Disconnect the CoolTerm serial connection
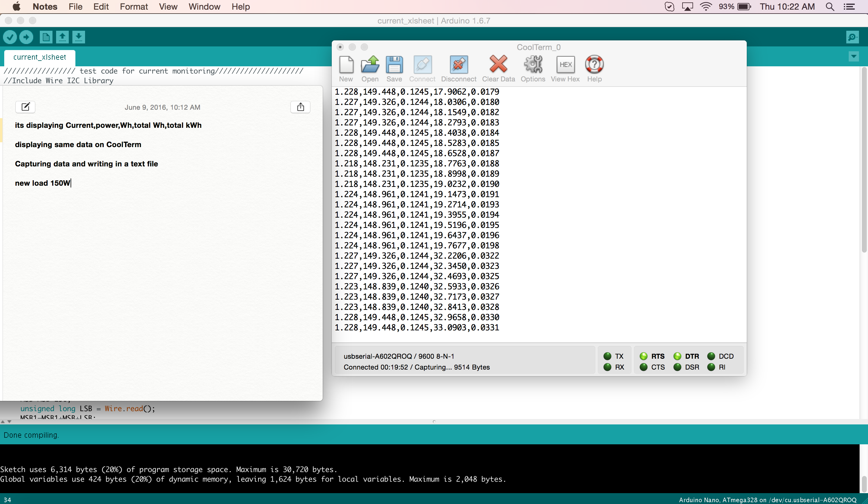Screen dimensions: 868x504 click(458, 68)
